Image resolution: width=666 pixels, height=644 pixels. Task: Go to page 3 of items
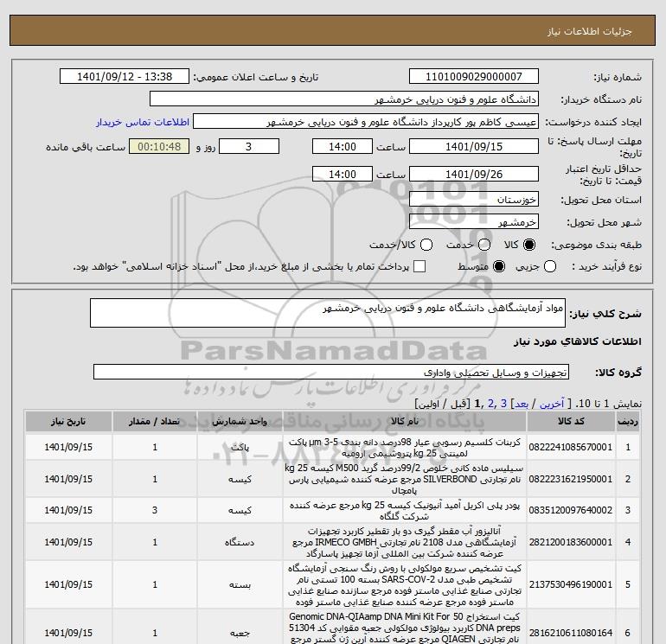503,404
